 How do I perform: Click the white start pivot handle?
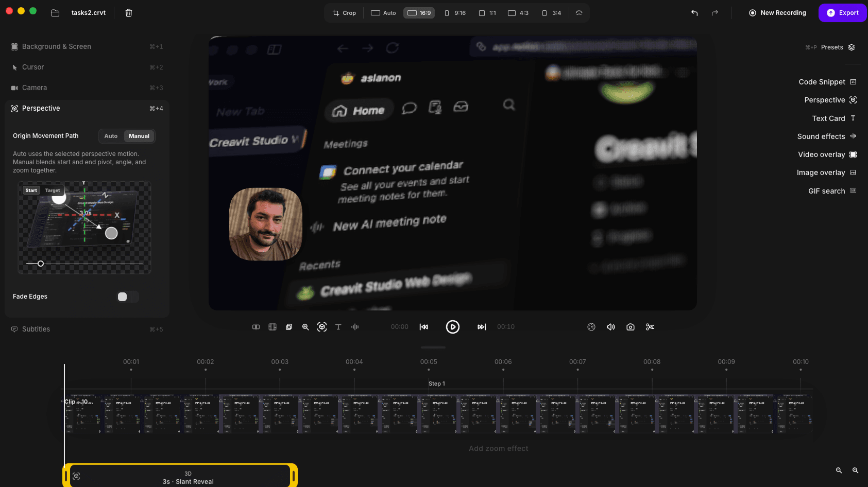click(x=59, y=197)
